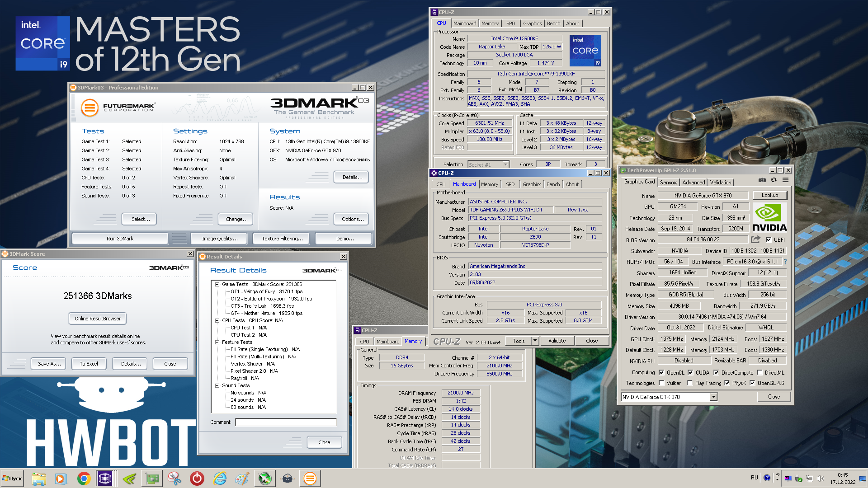
Task: Click the Lookup button in GPU-Z
Action: click(769, 195)
